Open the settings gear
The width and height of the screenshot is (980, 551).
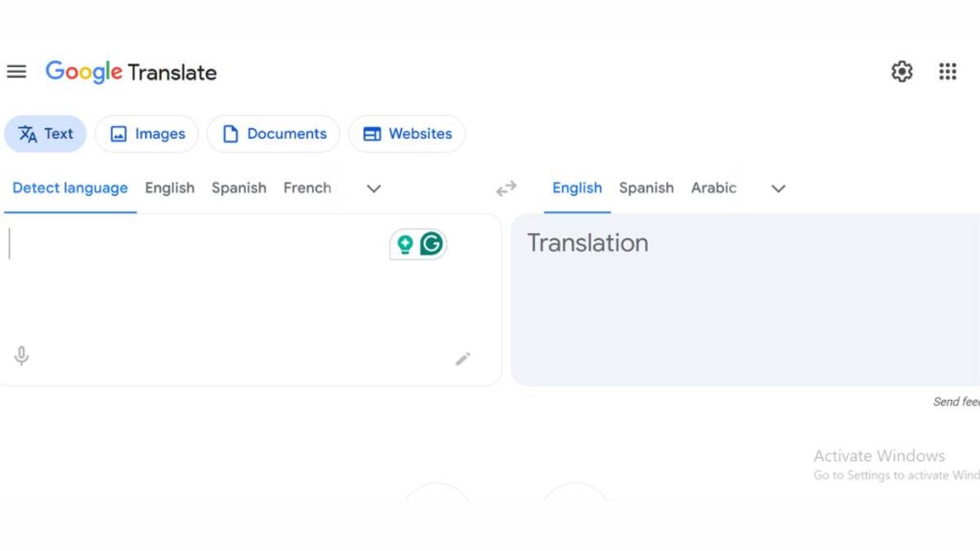pos(902,72)
